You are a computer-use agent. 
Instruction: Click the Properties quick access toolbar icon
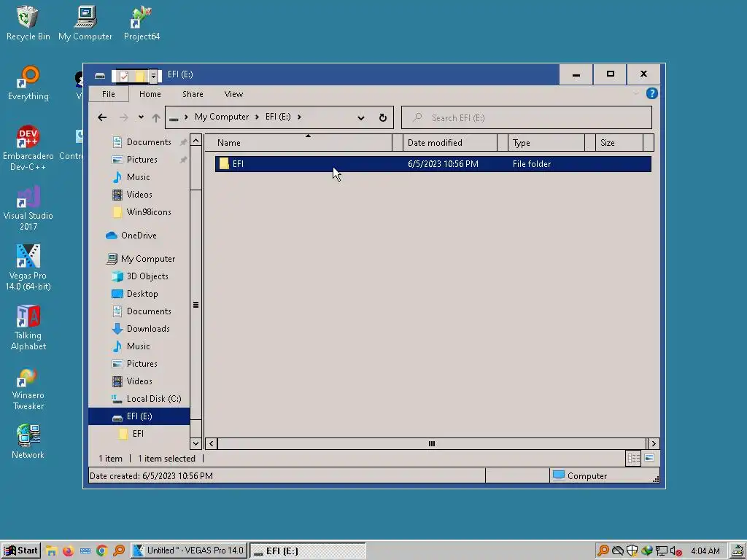click(x=124, y=75)
